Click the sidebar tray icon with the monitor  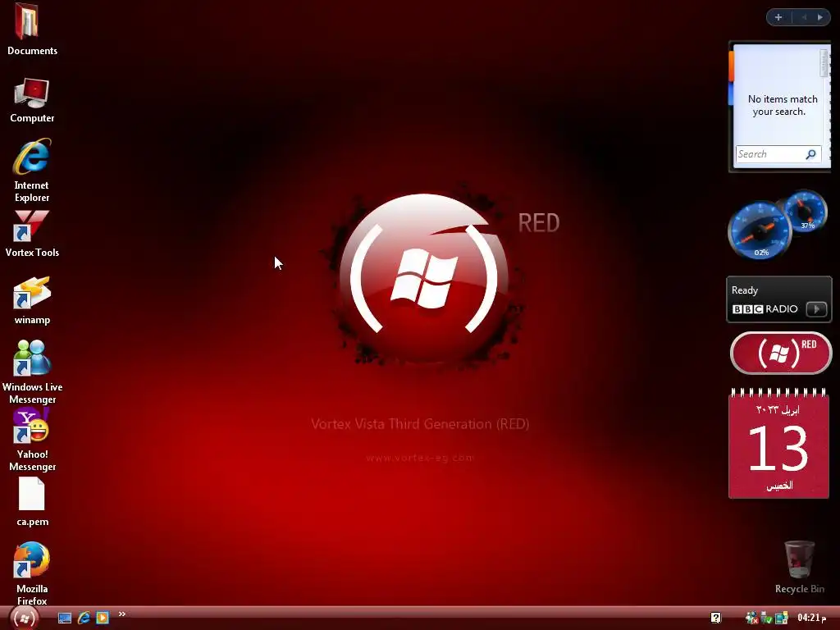pos(782,619)
